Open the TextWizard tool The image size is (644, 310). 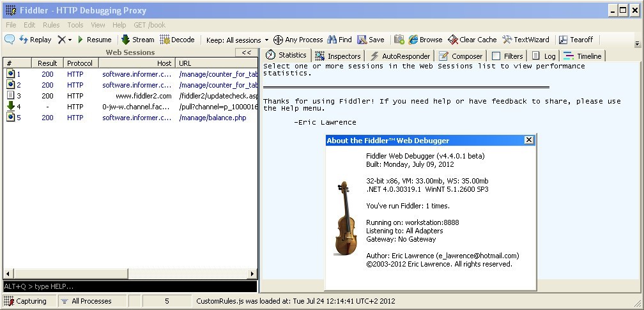(x=507, y=40)
